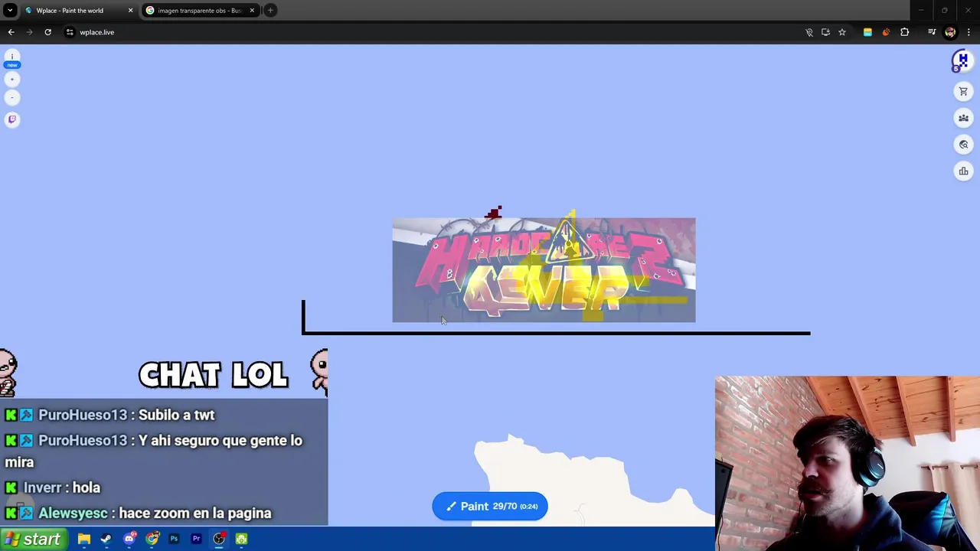Open Discord from the taskbar
980x551 pixels.
pyautogui.click(x=129, y=539)
